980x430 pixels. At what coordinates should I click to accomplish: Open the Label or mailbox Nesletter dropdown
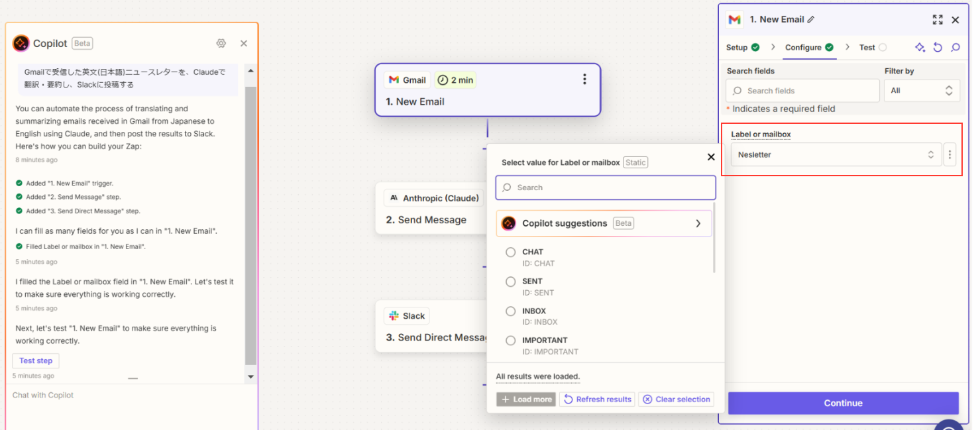[836, 154]
